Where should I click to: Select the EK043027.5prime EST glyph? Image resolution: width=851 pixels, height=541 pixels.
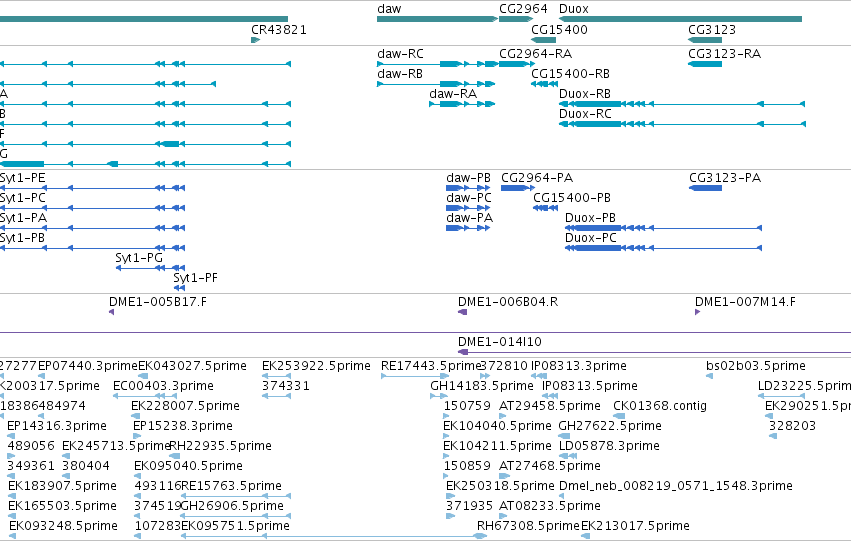(143, 375)
